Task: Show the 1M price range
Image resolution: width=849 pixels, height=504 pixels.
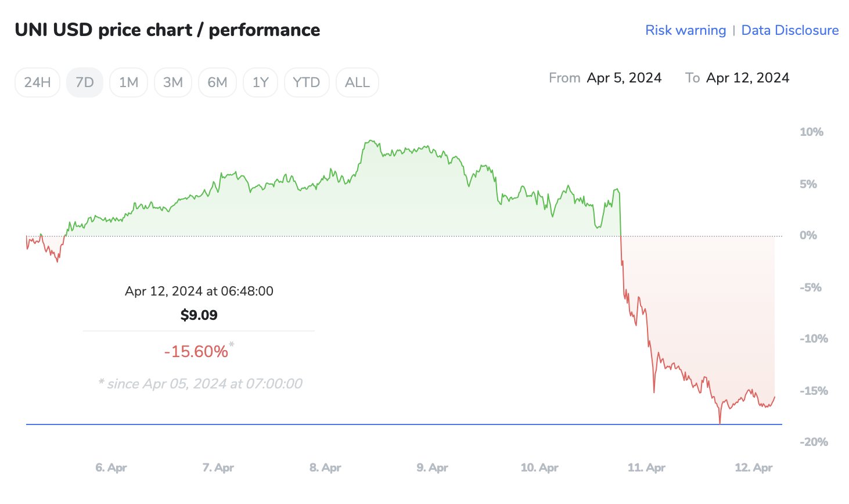Action: click(x=128, y=82)
